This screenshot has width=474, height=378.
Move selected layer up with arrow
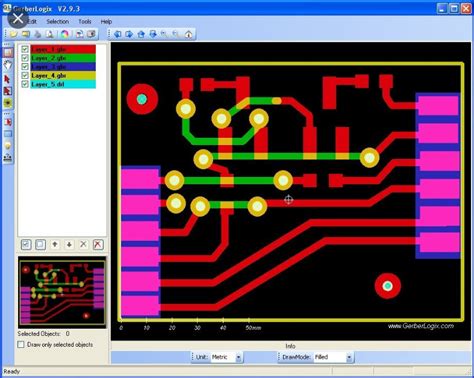(x=55, y=244)
